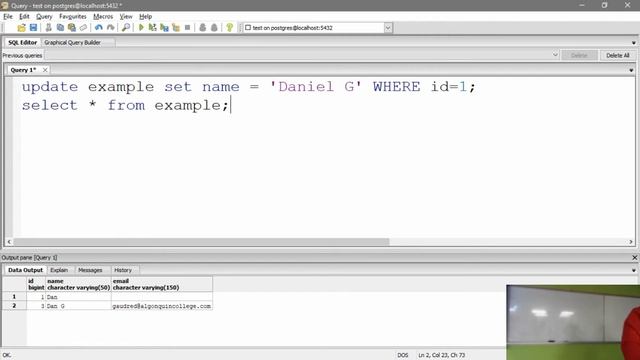Click the Commit transaction icon
Viewport: 640px width, 360px height.
(x=202, y=28)
